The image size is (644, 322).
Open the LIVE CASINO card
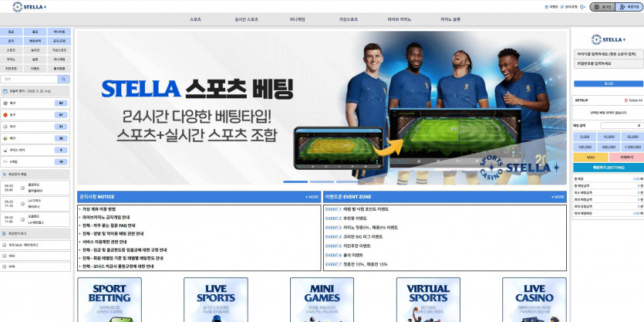(534, 300)
